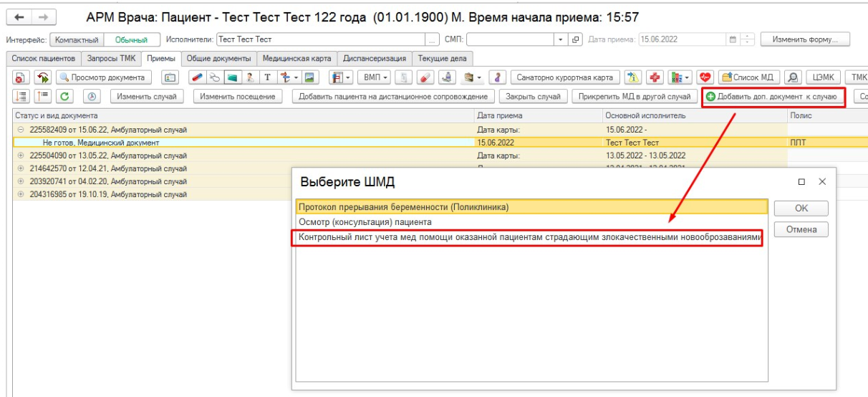Select Осмотр (консультация) пациента in list

point(365,222)
